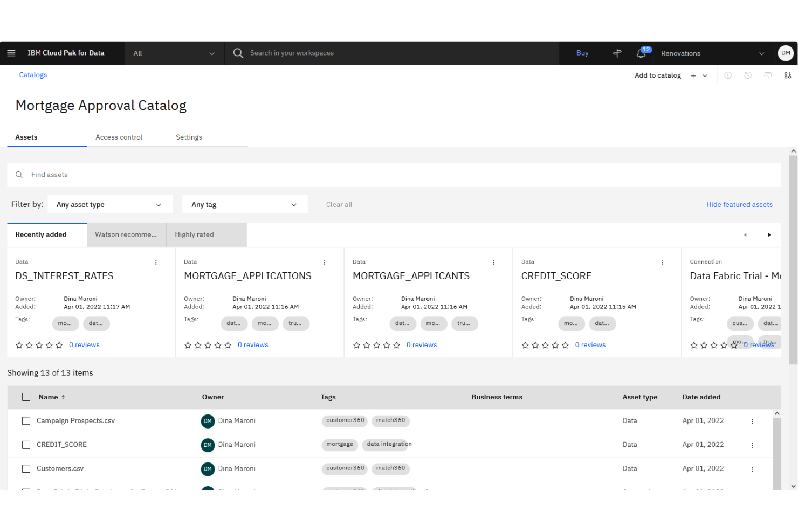The height and width of the screenshot is (532, 798).
Task: Open Campaign Prospects.csv asset
Action: (x=75, y=421)
